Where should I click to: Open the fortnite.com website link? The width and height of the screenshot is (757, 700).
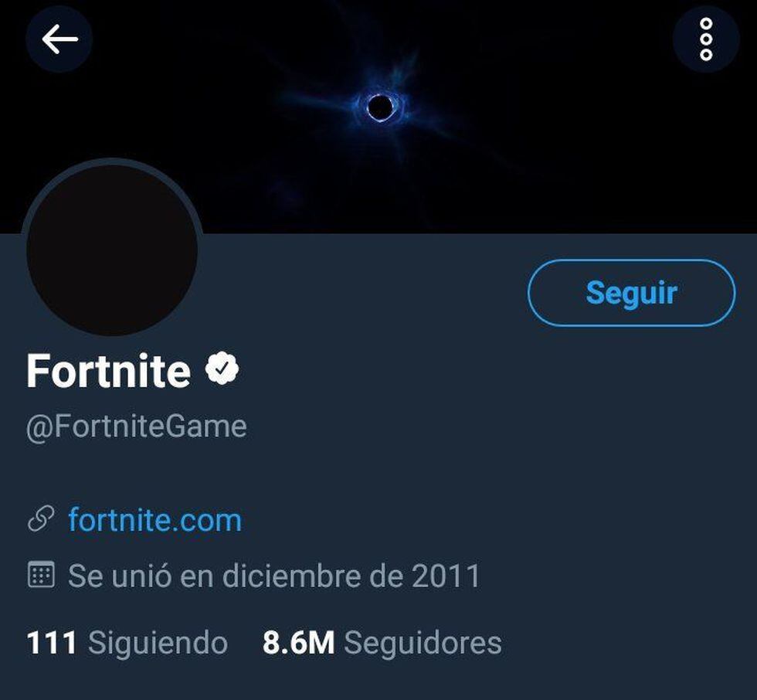(154, 519)
